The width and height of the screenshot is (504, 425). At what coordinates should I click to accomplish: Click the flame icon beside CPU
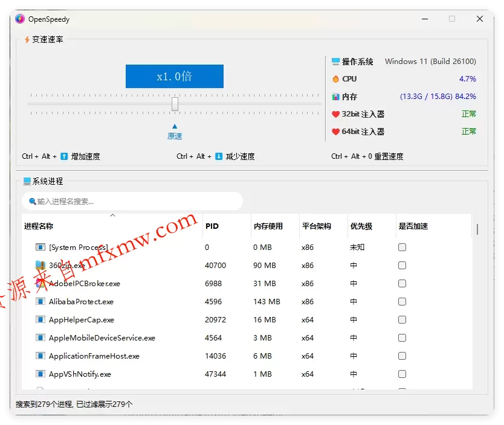(335, 79)
